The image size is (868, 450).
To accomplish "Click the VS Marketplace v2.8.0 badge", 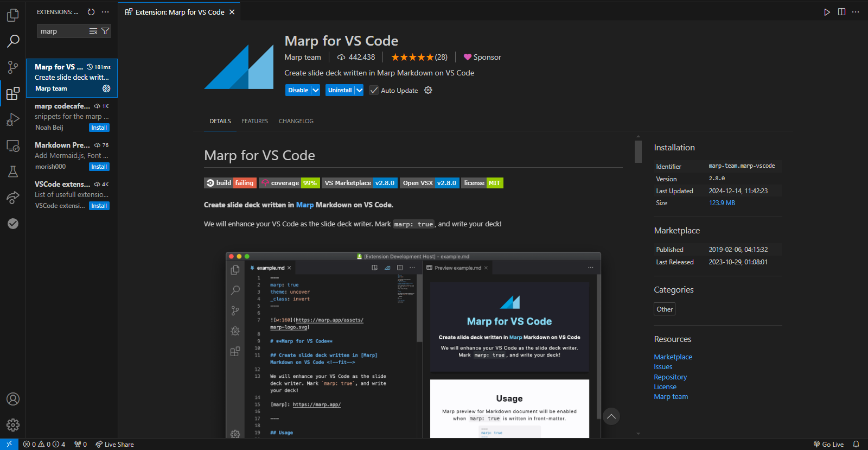I will click(x=360, y=183).
